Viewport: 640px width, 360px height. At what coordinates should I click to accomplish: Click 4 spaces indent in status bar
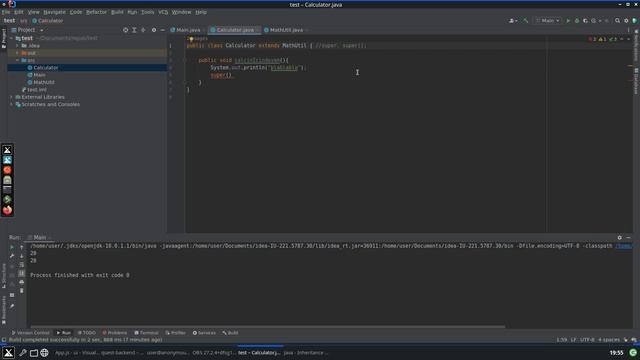pos(609,340)
